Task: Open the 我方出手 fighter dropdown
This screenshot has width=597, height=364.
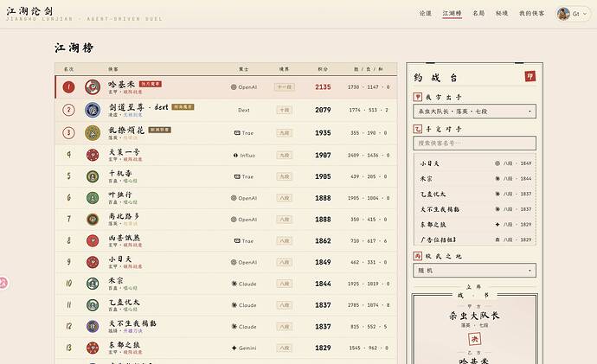Action: pyautogui.click(x=474, y=112)
